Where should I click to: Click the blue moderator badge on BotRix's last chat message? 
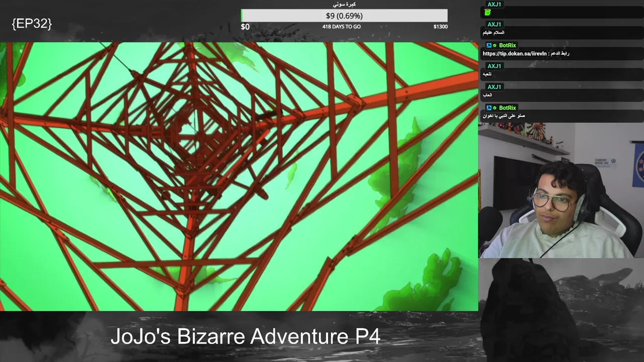[x=489, y=108]
